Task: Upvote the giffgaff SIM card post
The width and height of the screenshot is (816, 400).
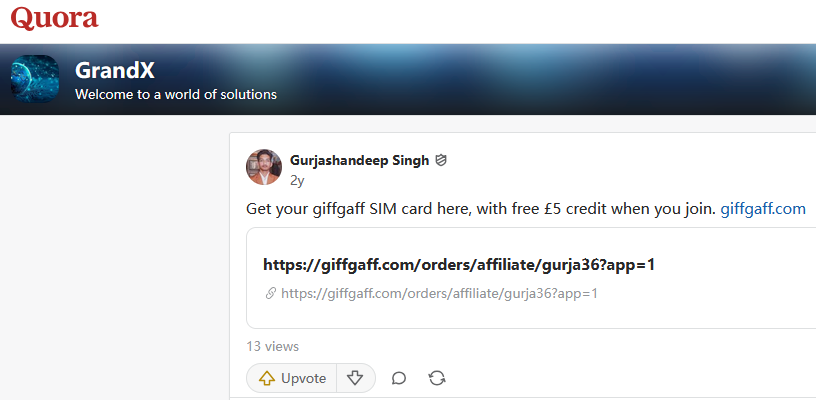Action: (x=291, y=378)
